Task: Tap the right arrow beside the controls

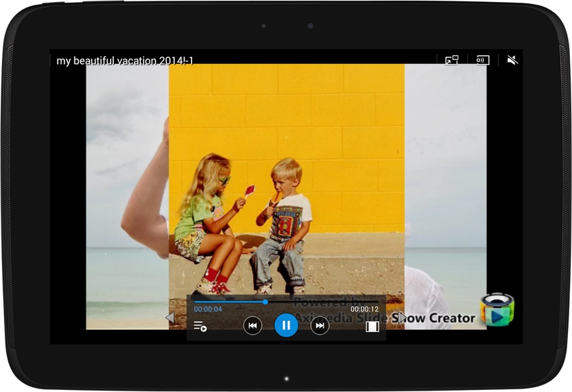Action: [x=401, y=318]
